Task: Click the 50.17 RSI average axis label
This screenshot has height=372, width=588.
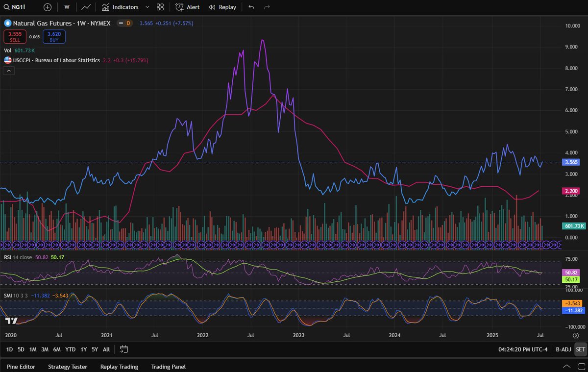Action: coord(572,279)
